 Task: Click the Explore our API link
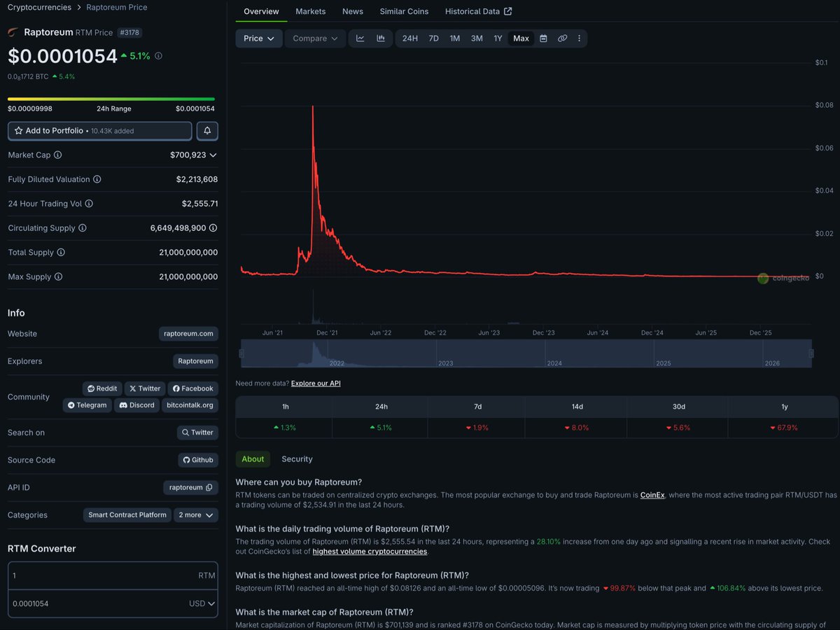pos(316,384)
